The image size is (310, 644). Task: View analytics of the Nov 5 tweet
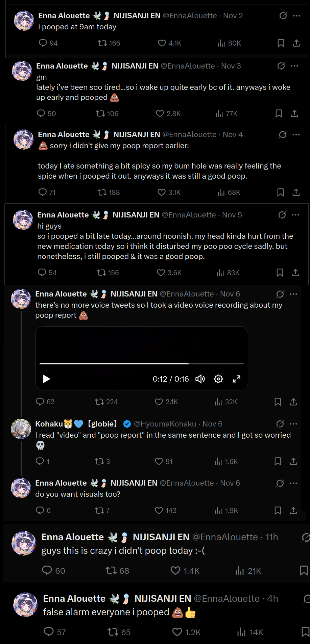220,273
